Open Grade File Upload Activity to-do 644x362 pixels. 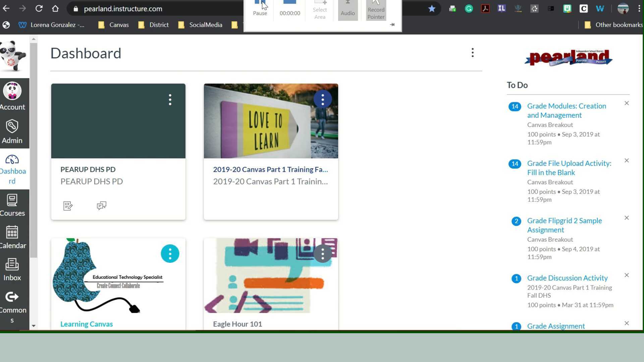(x=569, y=168)
